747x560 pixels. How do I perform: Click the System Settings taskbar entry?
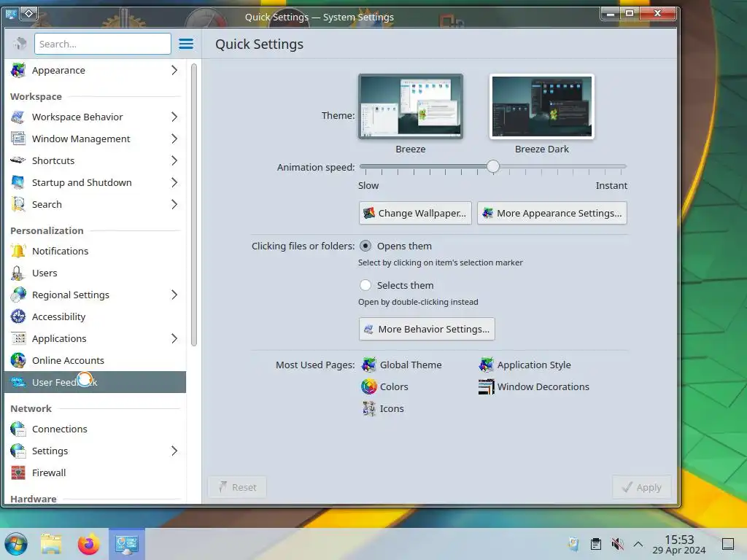tap(127, 544)
